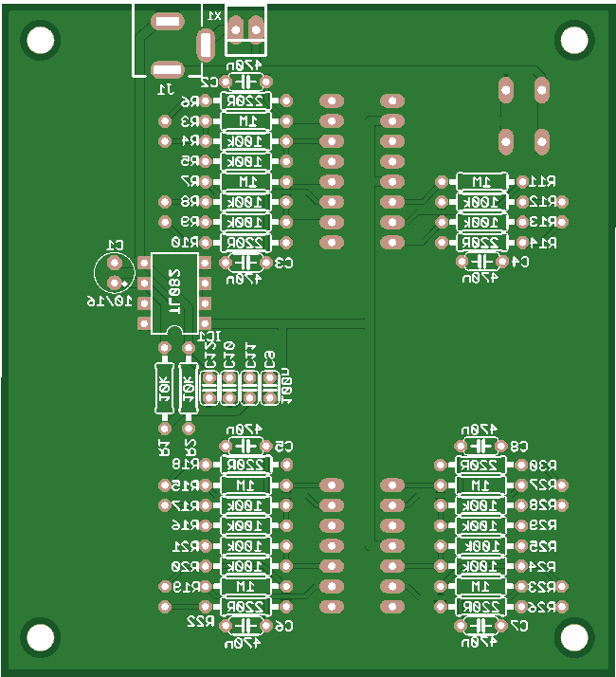Click the C4 capacitor label
The image size is (616, 677).
pyautogui.click(x=520, y=262)
